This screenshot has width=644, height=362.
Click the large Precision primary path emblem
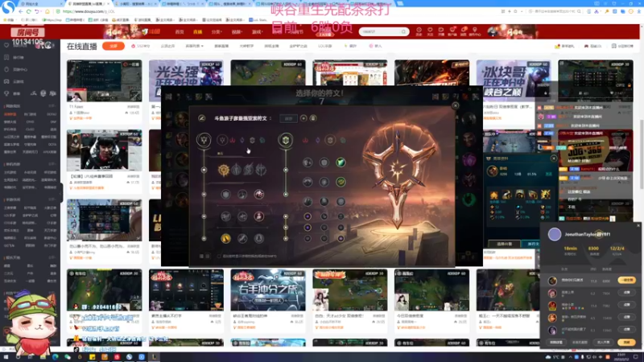204,140
